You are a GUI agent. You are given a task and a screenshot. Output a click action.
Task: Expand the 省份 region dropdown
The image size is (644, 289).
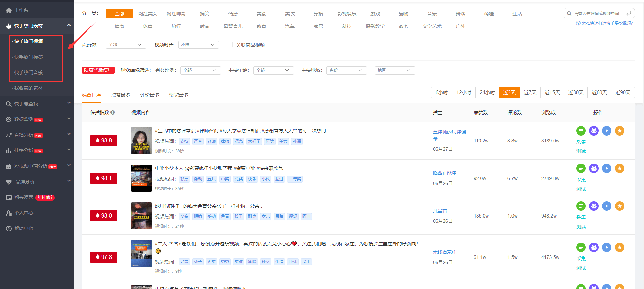(x=346, y=70)
